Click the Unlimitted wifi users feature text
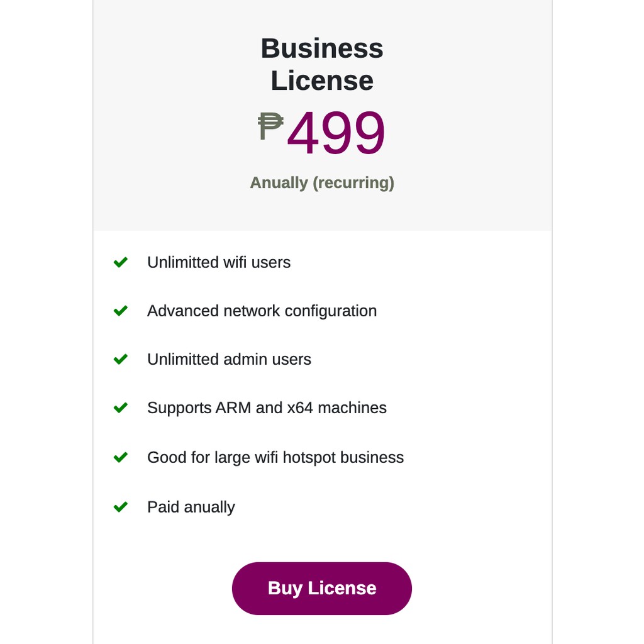644x644 pixels. click(219, 262)
